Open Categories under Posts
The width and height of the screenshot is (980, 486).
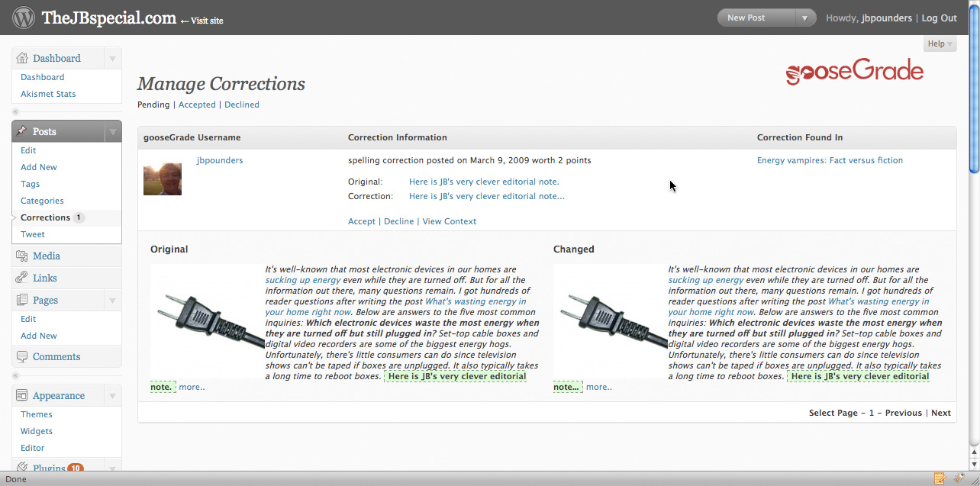point(42,201)
